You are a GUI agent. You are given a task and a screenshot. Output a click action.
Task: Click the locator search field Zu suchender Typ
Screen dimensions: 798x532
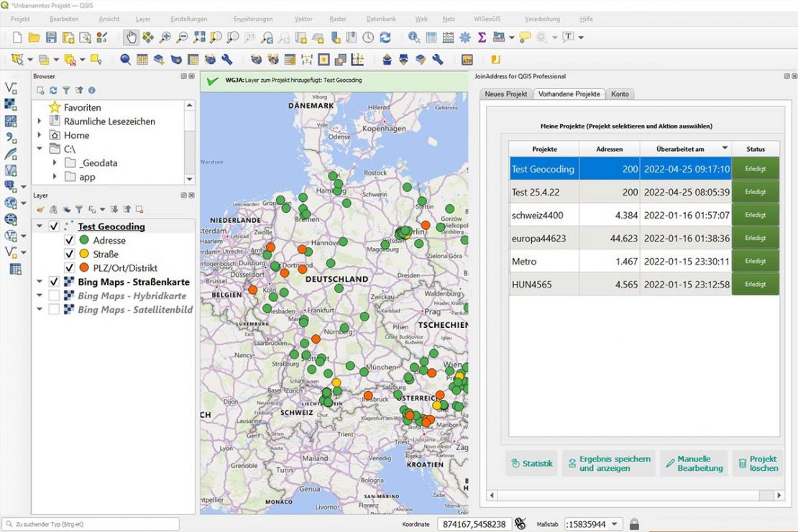[x=91, y=524]
